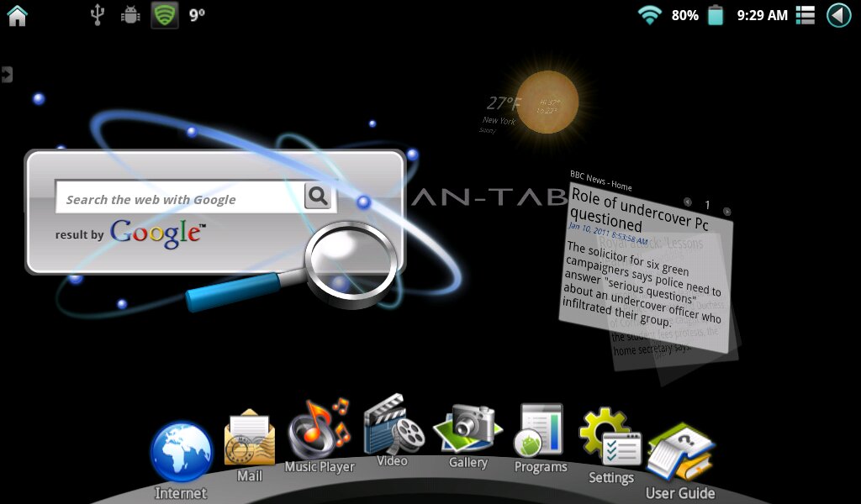Open the menu list icon in status bar
Image resolution: width=861 pixels, height=504 pixels.
point(806,15)
